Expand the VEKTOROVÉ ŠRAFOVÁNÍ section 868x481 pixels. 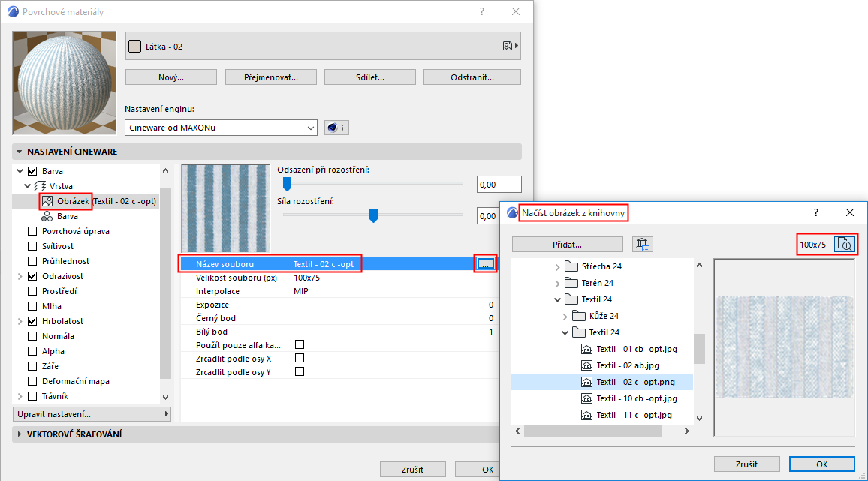tap(20, 434)
